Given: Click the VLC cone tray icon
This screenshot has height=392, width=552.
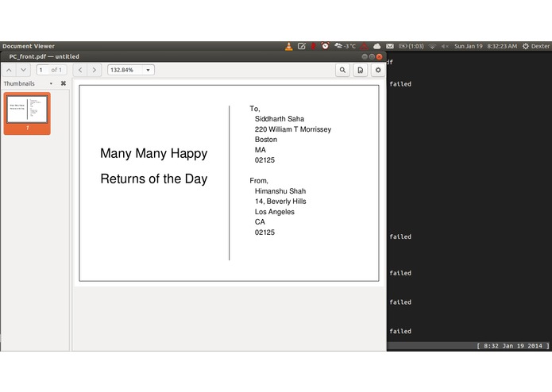Looking at the screenshot, I should pos(288,46).
